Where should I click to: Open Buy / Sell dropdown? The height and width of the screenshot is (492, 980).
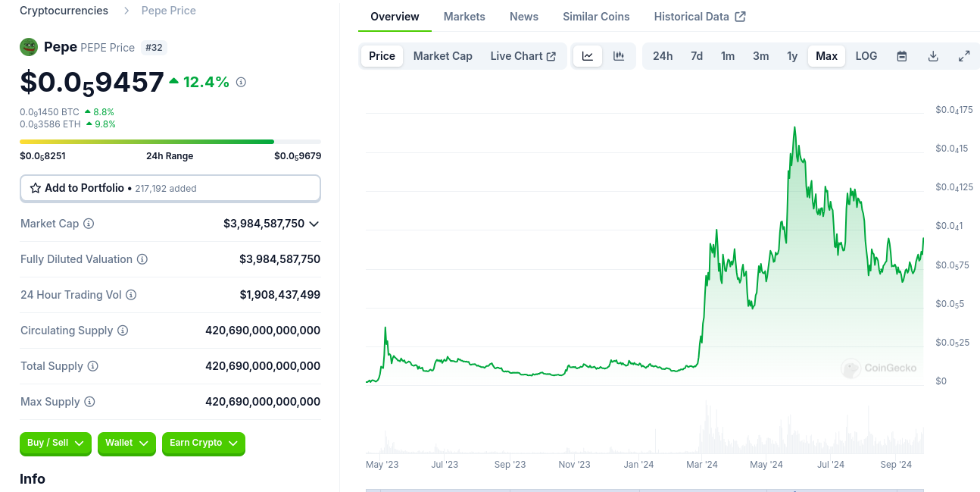[x=55, y=443]
